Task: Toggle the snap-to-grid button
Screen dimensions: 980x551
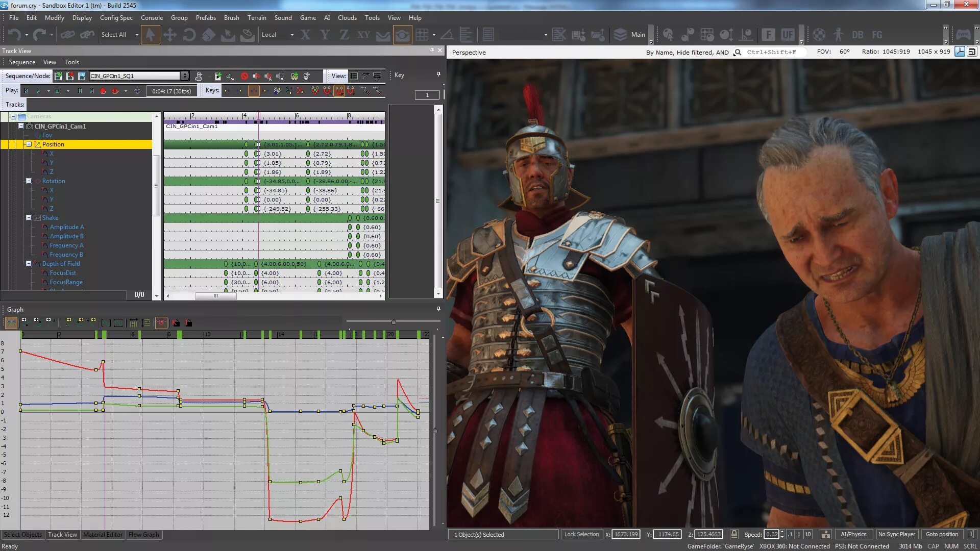Action: [x=422, y=35]
